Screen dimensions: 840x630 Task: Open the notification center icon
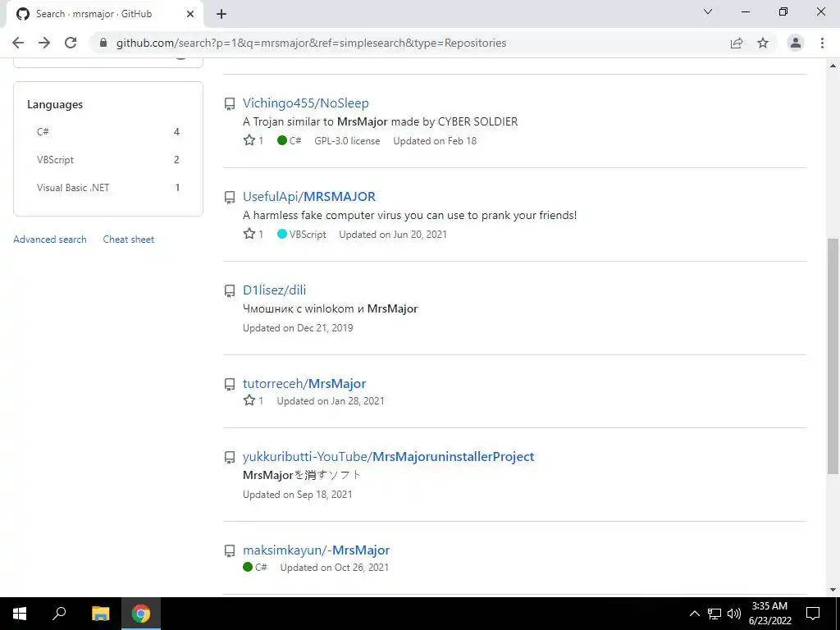point(813,614)
